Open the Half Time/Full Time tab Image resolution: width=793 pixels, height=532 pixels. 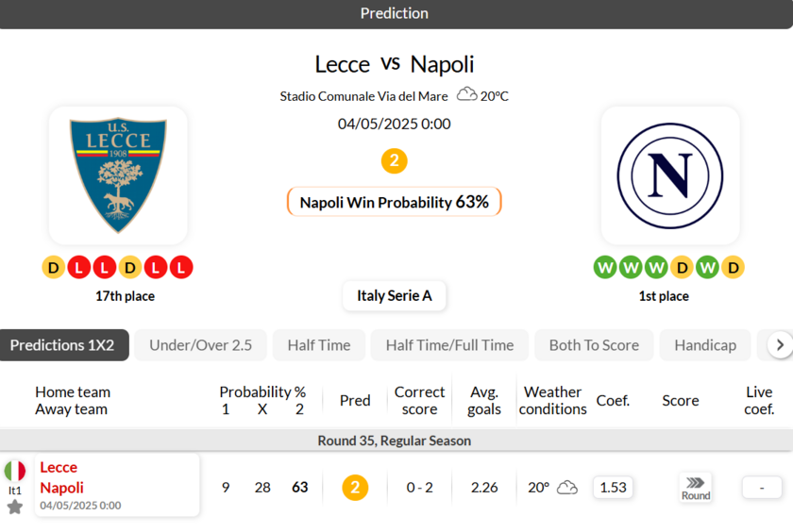click(x=449, y=345)
